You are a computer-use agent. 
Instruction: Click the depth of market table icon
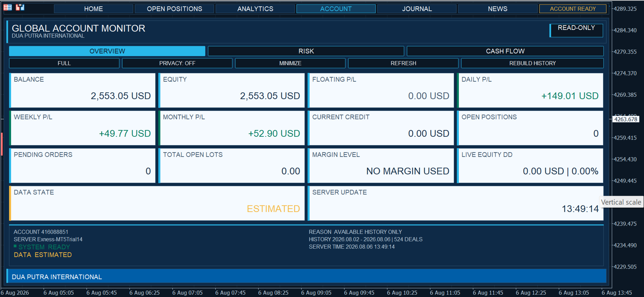point(7,7)
